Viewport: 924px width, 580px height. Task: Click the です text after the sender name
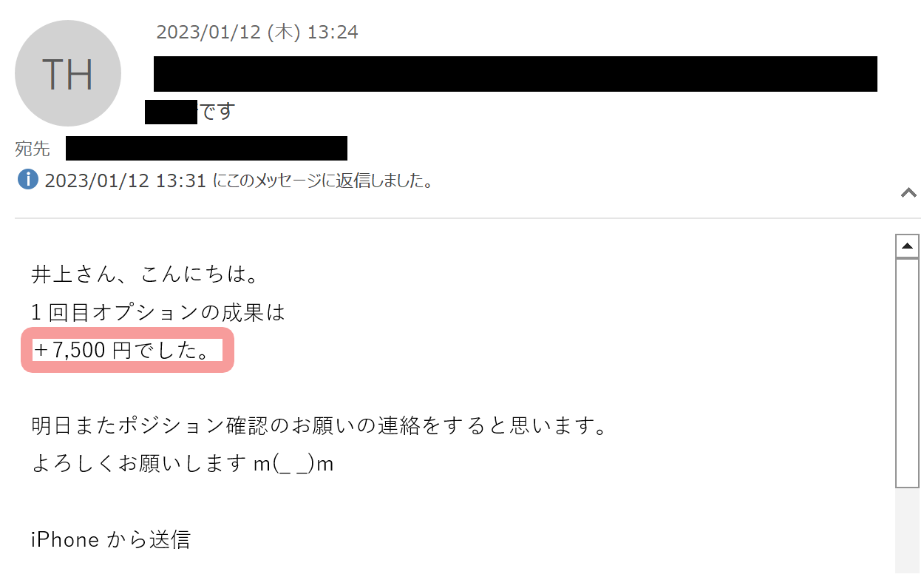(217, 112)
